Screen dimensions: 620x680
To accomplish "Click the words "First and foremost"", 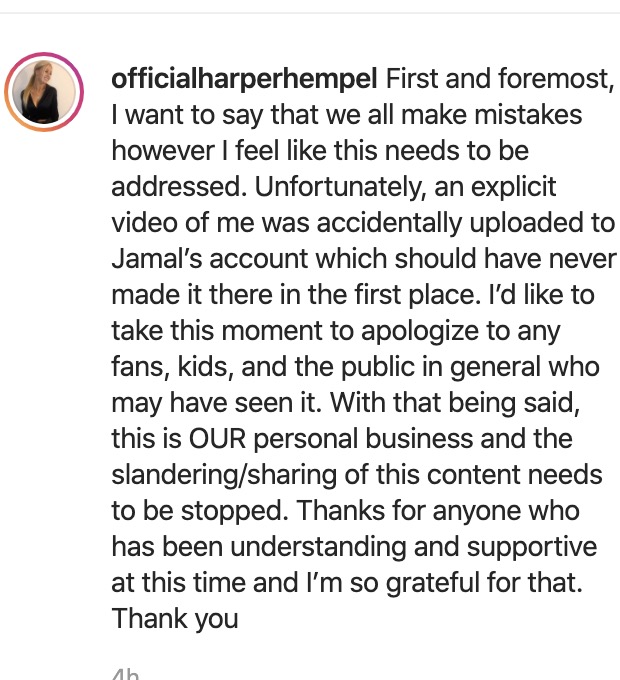I will coord(500,78).
